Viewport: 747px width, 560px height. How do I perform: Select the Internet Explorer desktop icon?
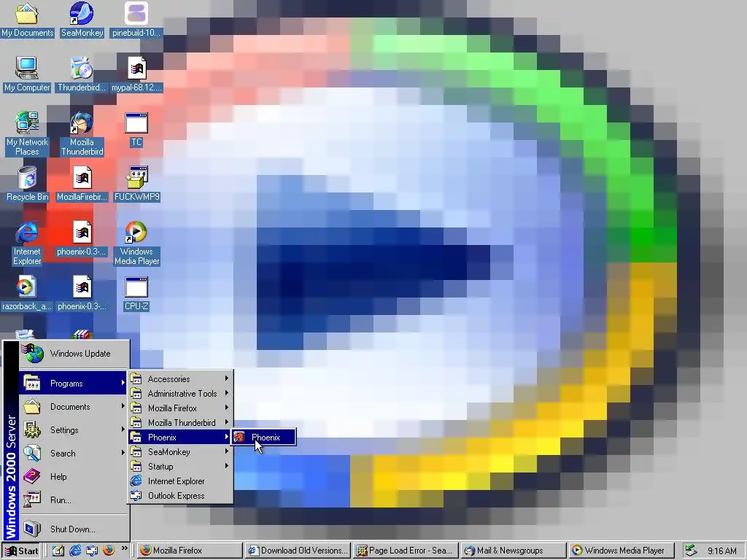pyautogui.click(x=27, y=243)
